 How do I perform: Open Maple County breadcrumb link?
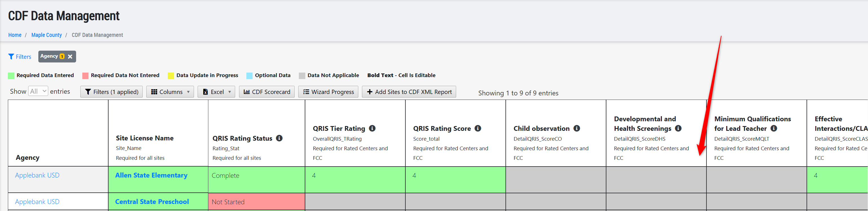(x=47, y=35)
